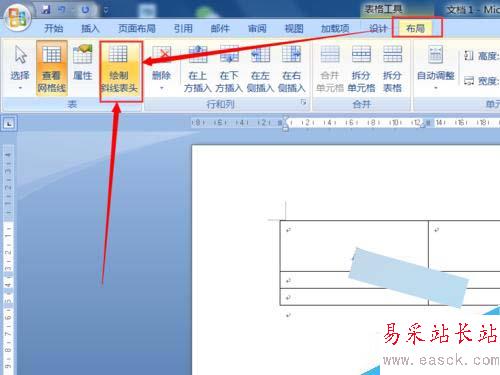Undo last action in quick access toolbar
The width and height of the screenshot is (500, 375).
click(62, 10)
